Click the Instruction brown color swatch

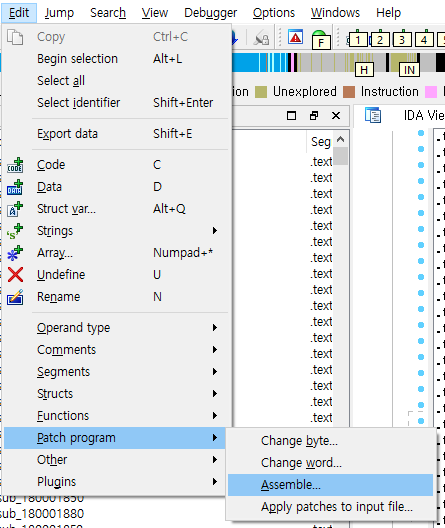pos(349,92)
